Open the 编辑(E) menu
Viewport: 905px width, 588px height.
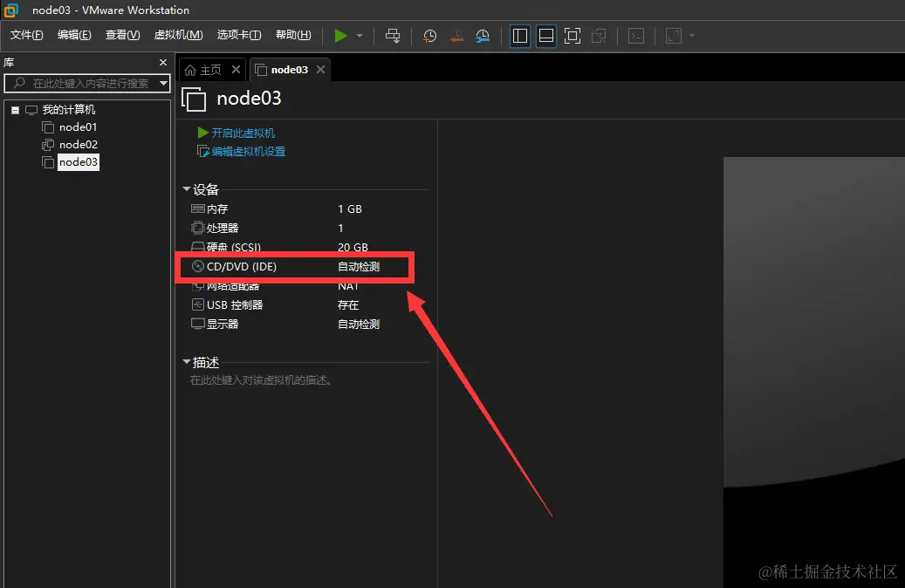coord(74,35)
